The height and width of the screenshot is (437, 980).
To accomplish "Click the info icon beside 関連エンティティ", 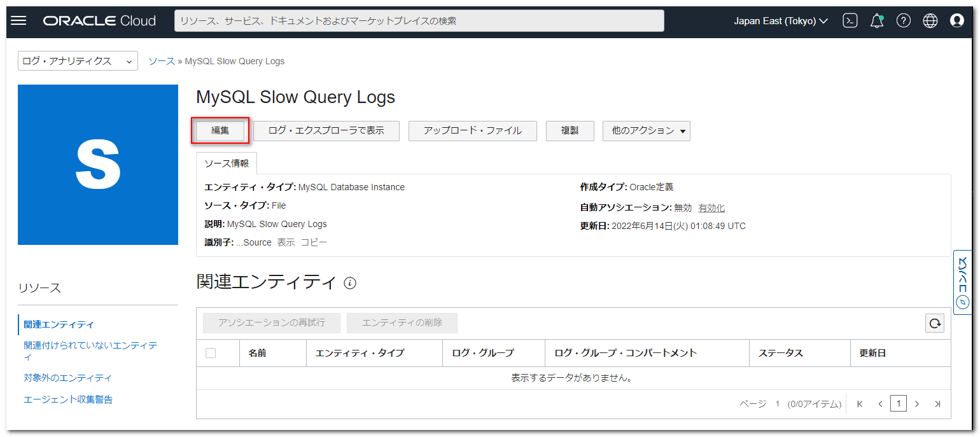I will click(349, 283).
